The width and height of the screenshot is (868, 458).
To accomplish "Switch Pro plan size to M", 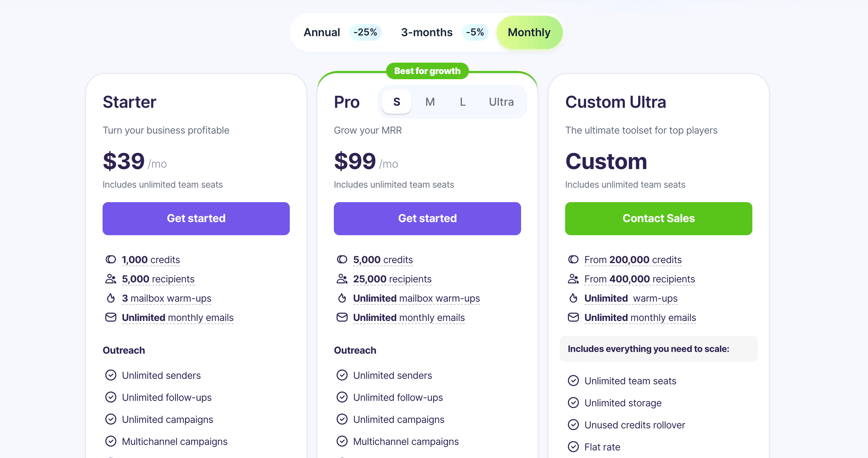I will [x=430, y=102].
